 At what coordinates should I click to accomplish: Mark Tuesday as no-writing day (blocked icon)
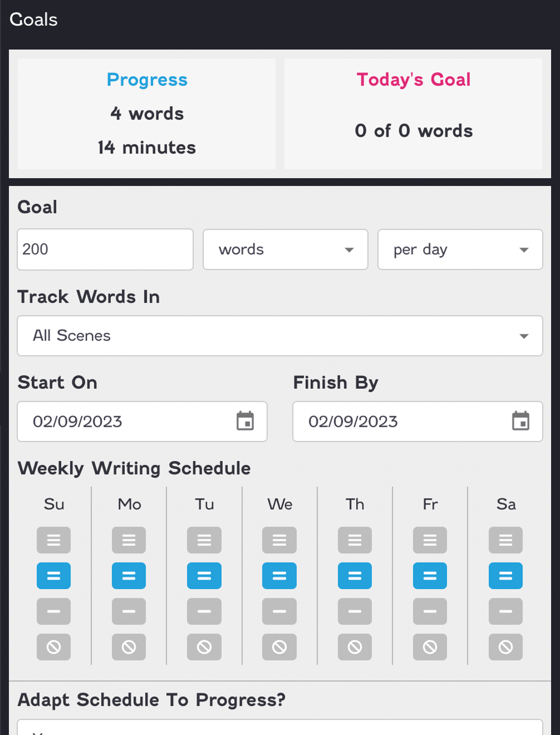click(x=204, y=647)
